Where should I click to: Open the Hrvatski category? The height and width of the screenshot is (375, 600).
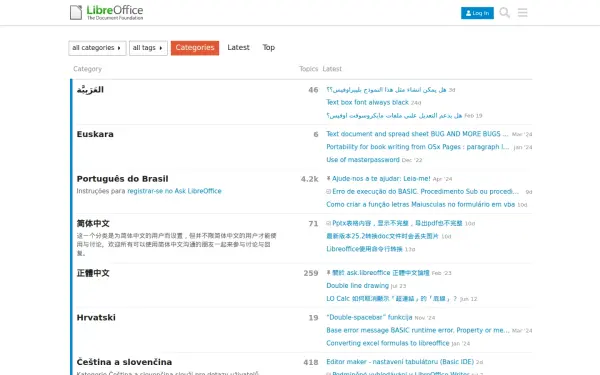[96, 318]
